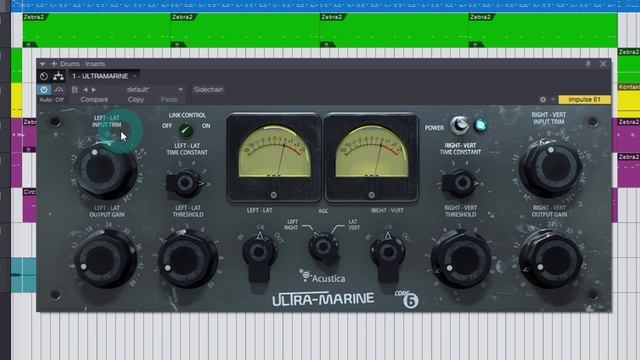640x360 pixels.
Task: Adjust the Left-Lat Threshold knob
Action: [188, 259]
